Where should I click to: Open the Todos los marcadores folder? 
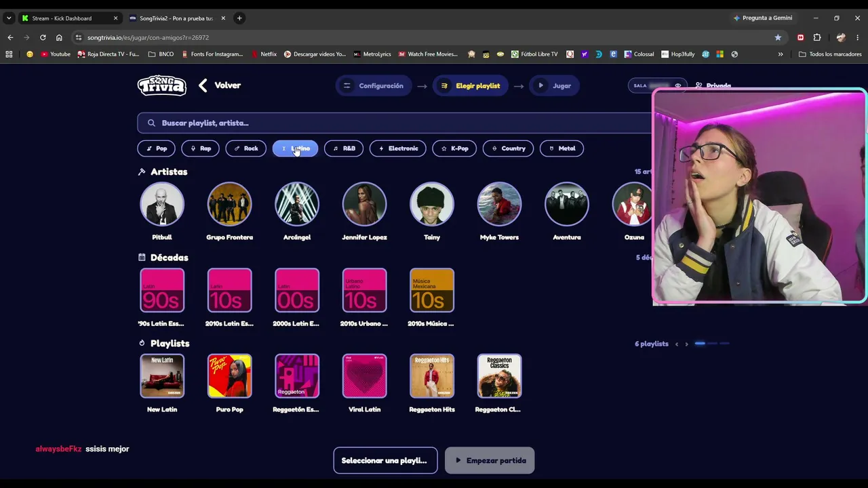(x=830, y=54)
